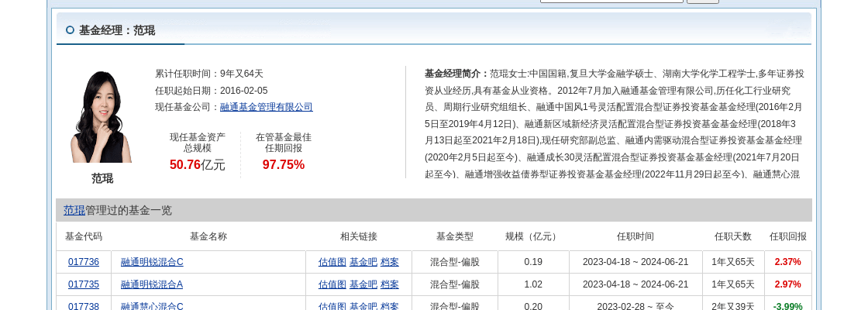Click the 基金名称 column header
868x310 pixels.
point(208,236)
